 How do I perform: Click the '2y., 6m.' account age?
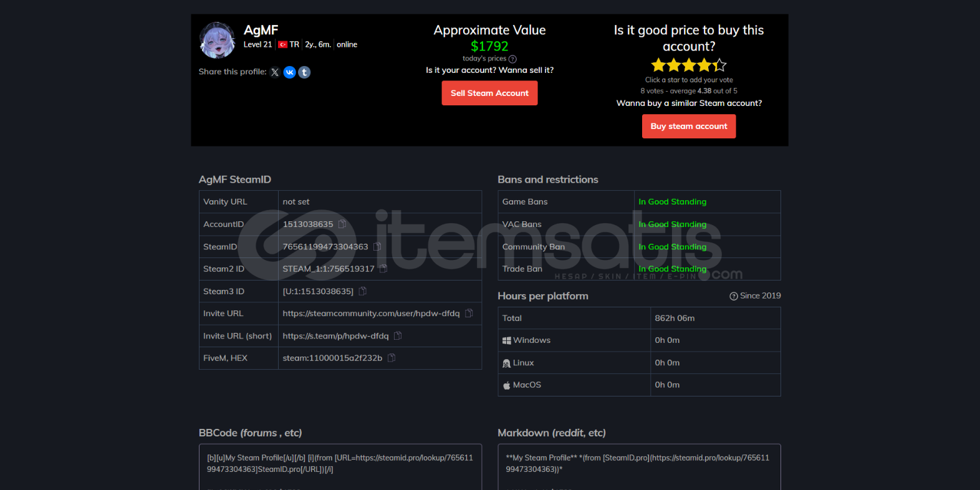(x=318, y=45)
